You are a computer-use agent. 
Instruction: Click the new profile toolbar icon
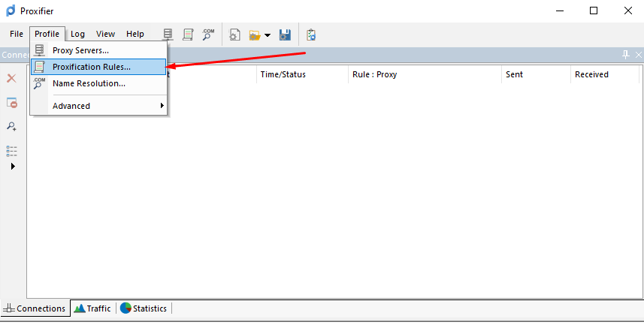234,35
